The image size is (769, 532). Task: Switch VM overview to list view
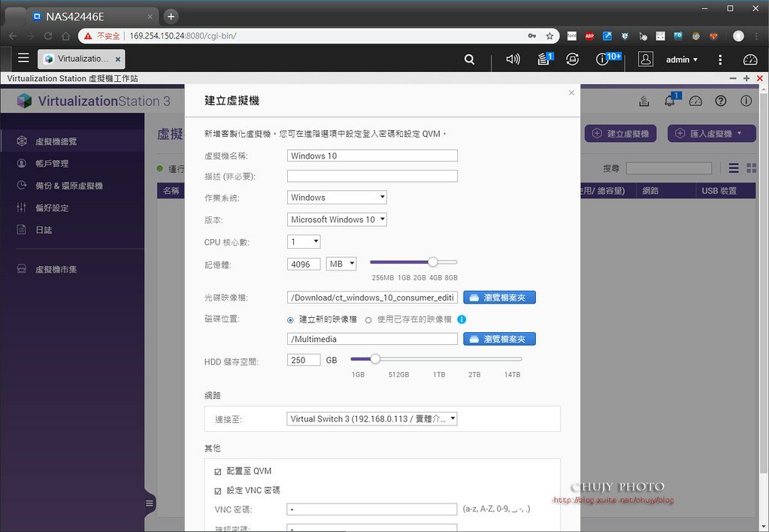point(734,168)
